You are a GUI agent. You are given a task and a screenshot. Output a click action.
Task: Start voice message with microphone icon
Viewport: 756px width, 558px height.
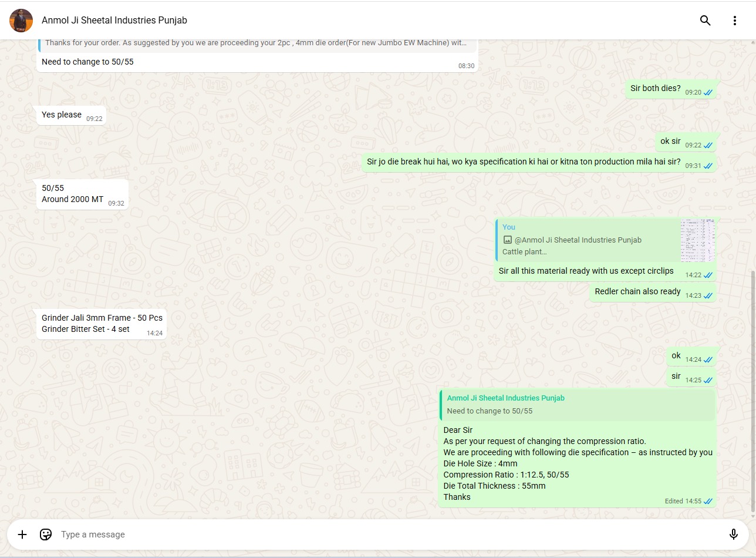coord(733,534)
